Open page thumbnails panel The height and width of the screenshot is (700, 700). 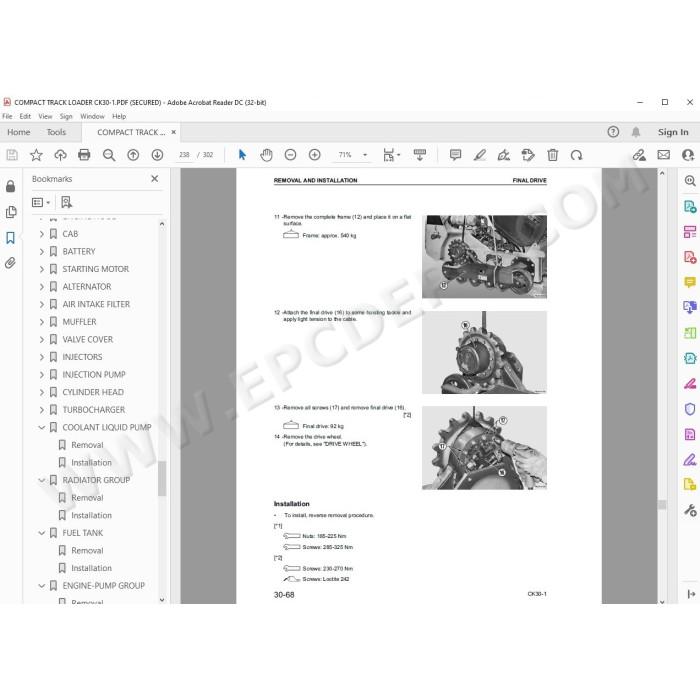click(x=11, y=212)
